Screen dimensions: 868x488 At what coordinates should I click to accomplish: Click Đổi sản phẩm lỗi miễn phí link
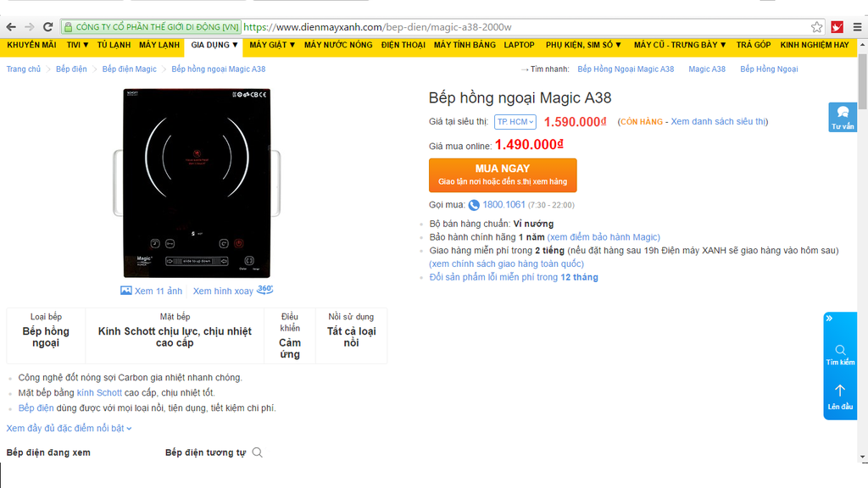click(514, 277)
